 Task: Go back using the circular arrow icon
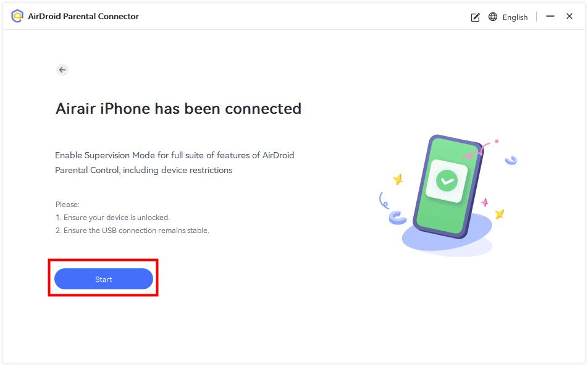(x=62, y=70)
